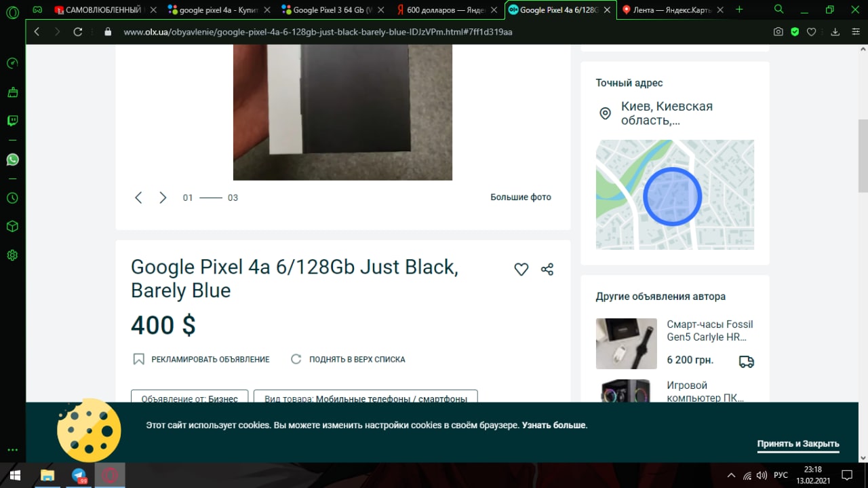Click the listing title 'Google Pixel 4a 6/128Gb'
868x488 pixels.
click(x=294, y=278)
